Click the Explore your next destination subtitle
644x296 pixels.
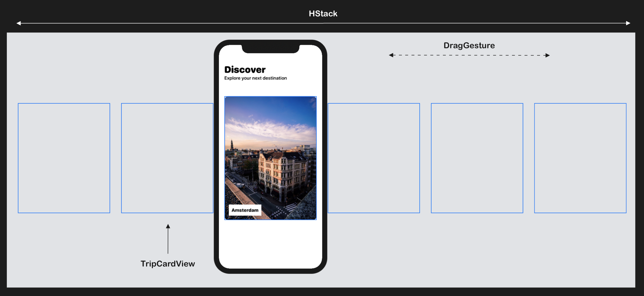point(255,78)
